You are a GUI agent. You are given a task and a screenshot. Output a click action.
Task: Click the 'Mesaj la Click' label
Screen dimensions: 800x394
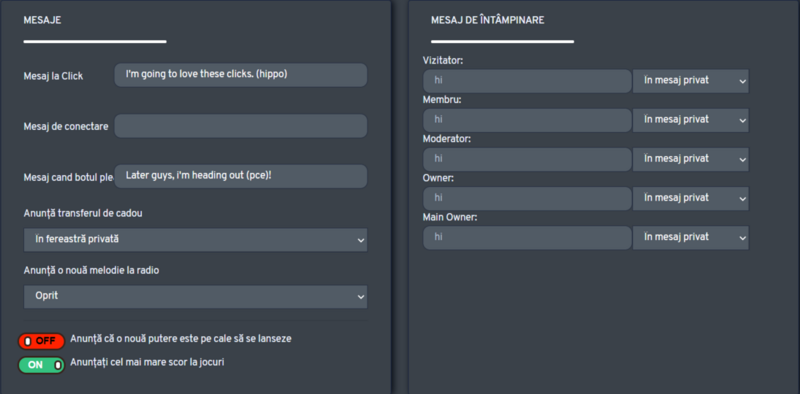pos(54,76)
